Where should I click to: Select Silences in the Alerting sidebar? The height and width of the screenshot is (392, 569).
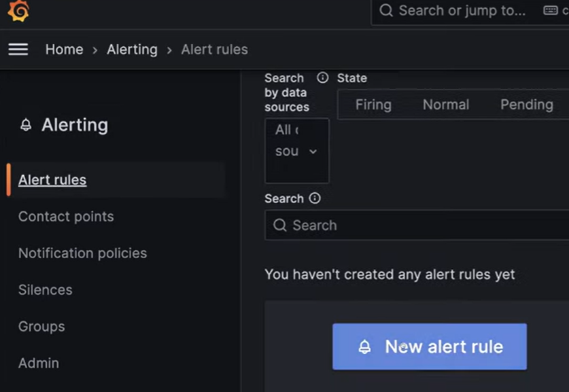(x=45, y=289)
